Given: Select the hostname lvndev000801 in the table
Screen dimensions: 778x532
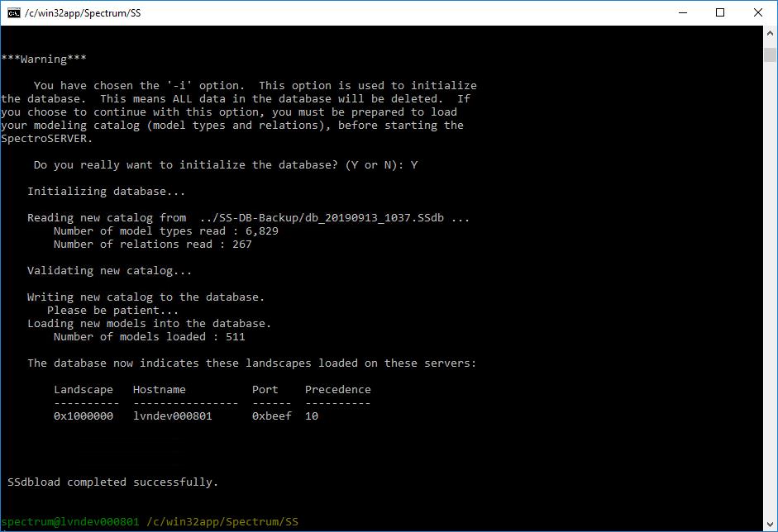Looking at the screenshot, I should [175, 416].
